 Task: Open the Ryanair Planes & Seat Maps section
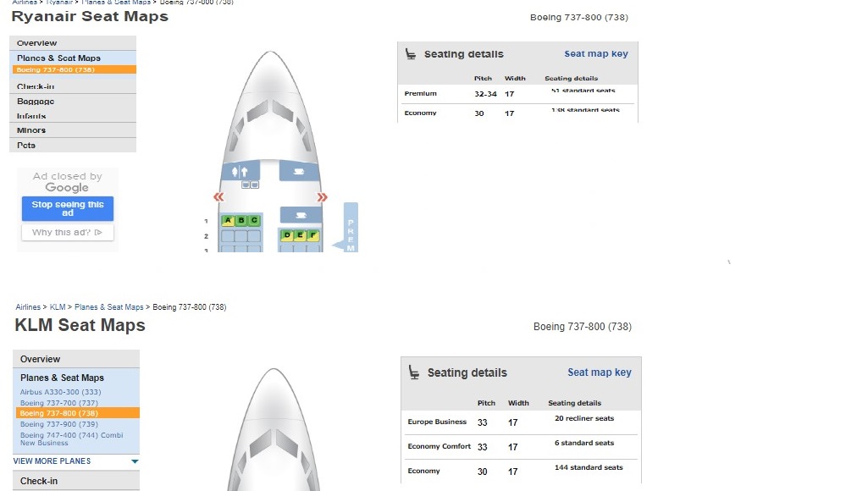[x=58, y=58]
